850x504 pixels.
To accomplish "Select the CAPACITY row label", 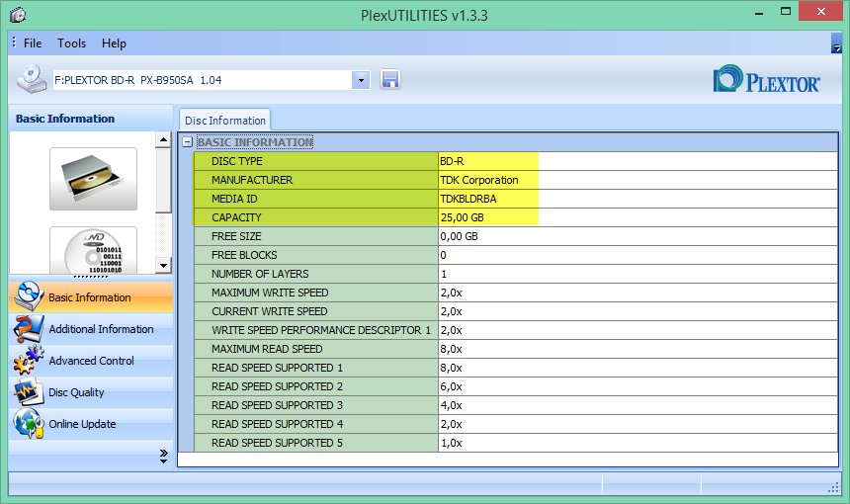I will (x=236, y=217).
